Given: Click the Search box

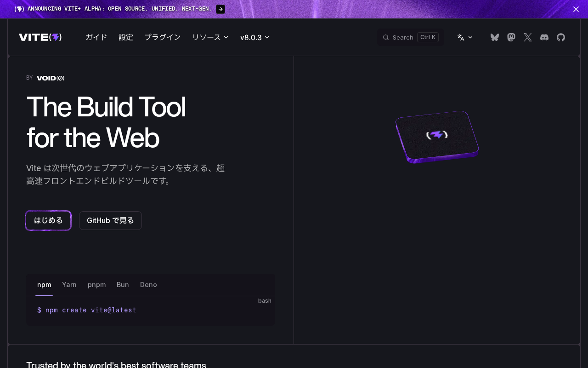Looking at the screenshot, I should 410,37.
